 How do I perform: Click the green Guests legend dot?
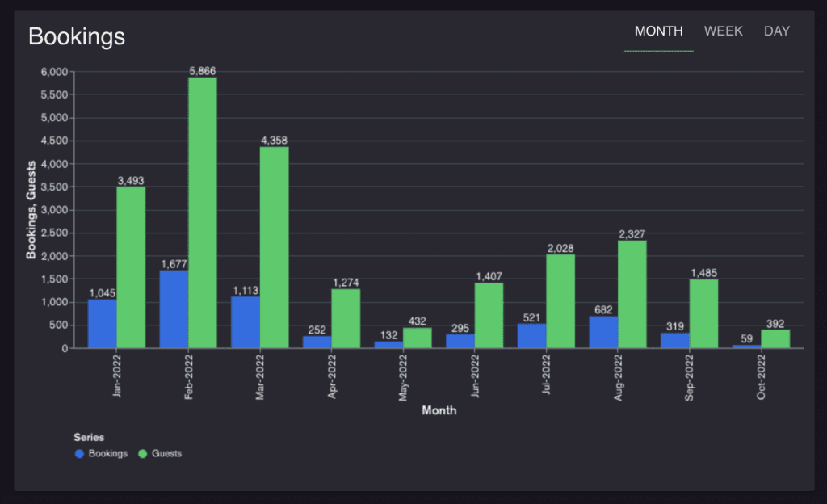[x=142, y=453]
